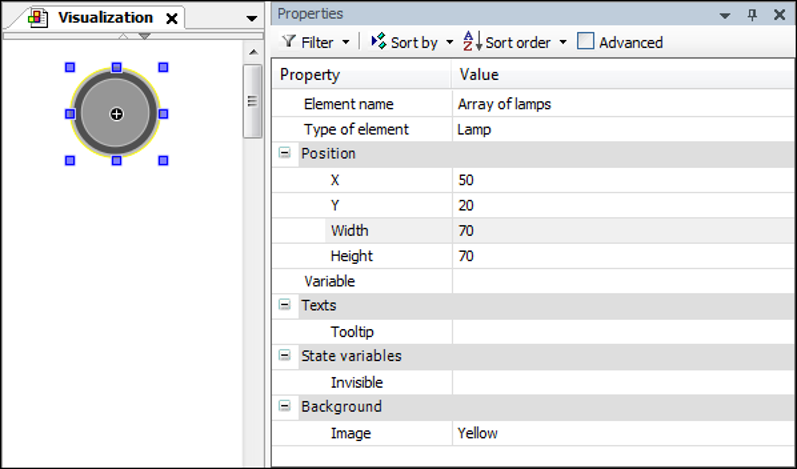Select the Element name property label

[348, 104]
